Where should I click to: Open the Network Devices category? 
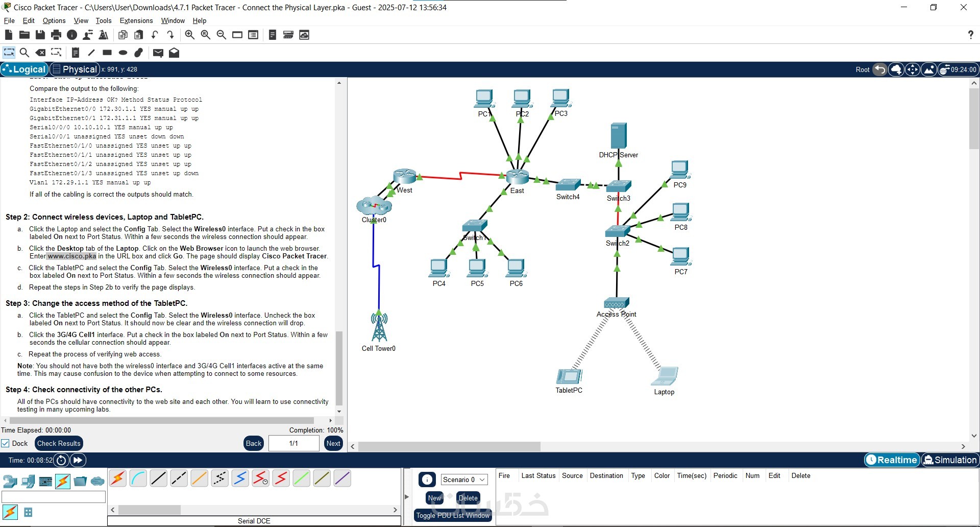10,481
